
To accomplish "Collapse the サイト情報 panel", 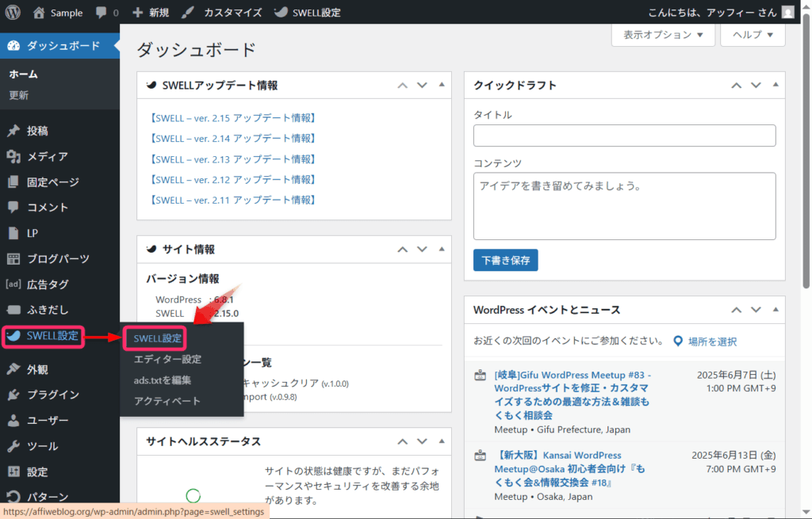I will coord(442,249).
